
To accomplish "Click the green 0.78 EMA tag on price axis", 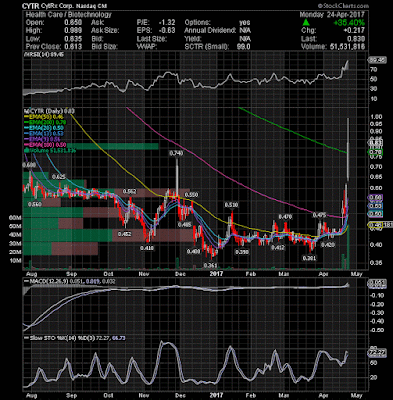I will click(x=376, y=152).
